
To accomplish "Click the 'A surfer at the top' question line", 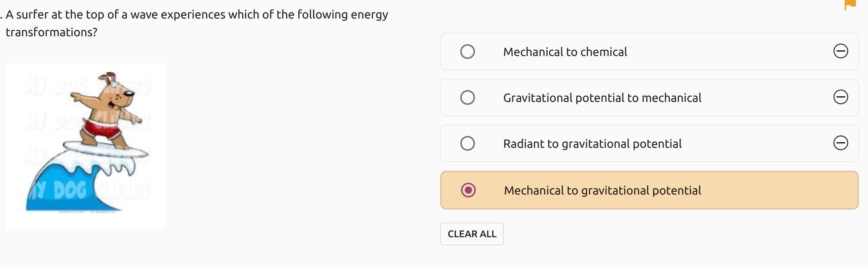I will 197,15.
